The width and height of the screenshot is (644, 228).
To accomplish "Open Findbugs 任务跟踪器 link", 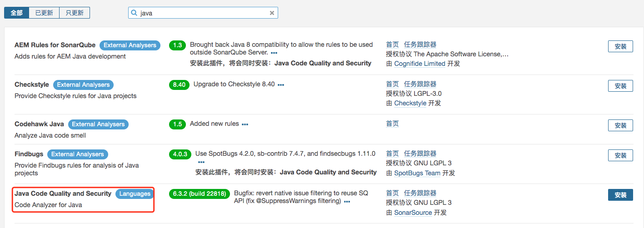I will (420, 154).
